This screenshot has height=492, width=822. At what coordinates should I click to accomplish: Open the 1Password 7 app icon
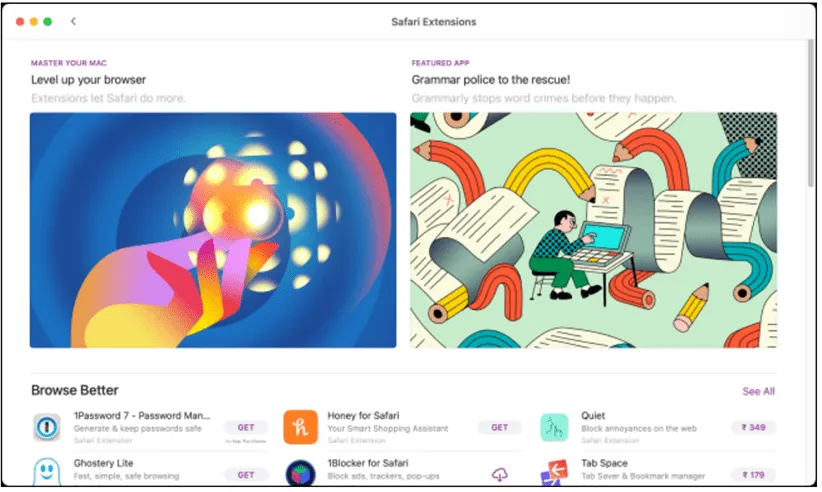47,428
